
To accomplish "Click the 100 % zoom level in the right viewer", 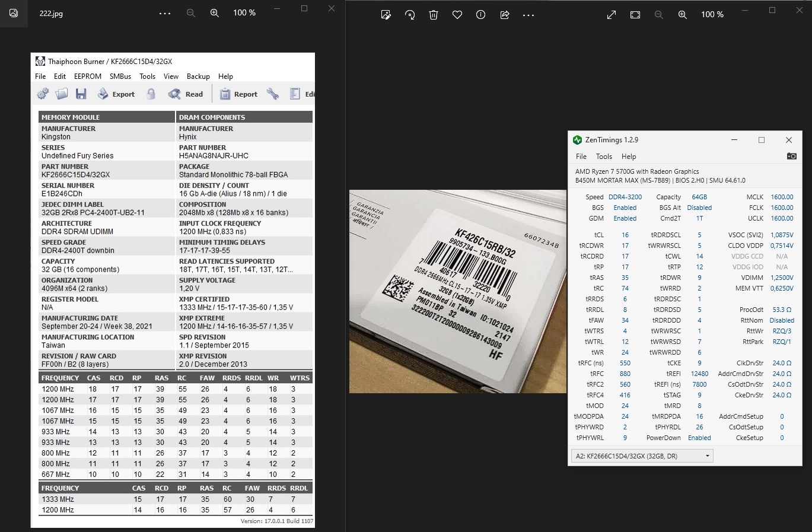I will [x=712, y=15].
